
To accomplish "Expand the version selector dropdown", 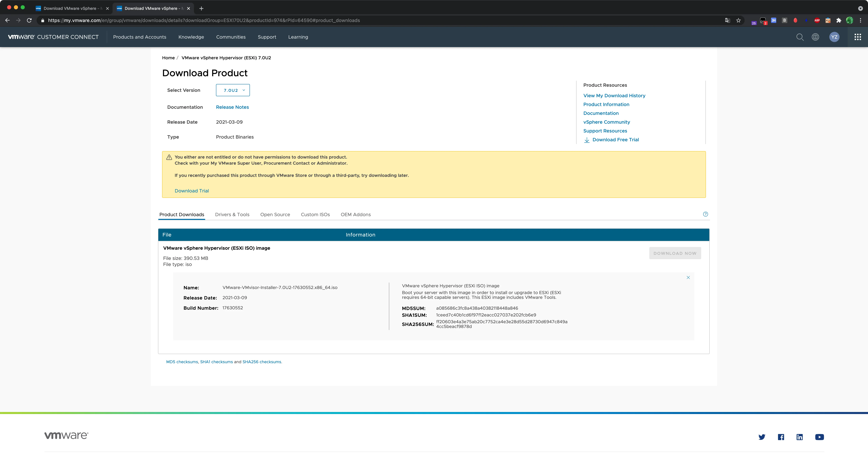I will (232, 90).
